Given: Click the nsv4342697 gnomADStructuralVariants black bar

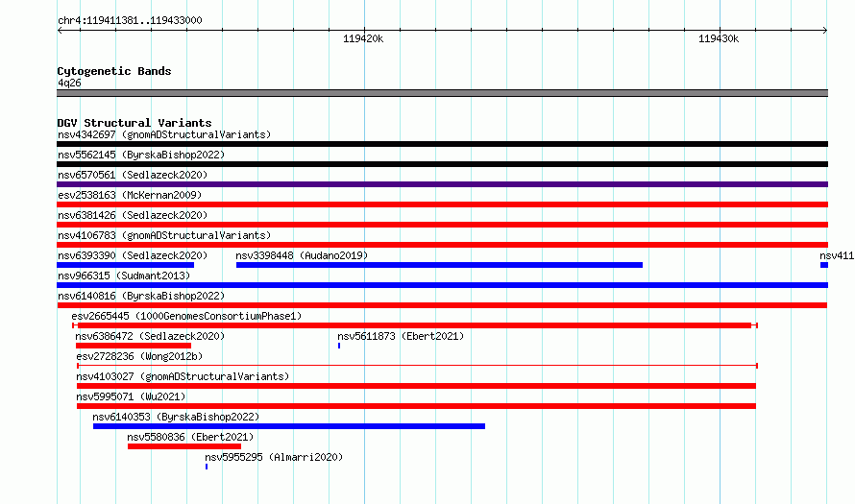Looking at the screenshot, I should pyautogui.click(x=442, y=144).
